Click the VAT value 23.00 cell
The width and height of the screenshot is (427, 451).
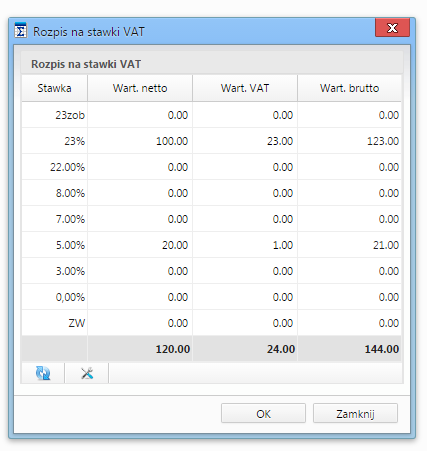coord(245,141)
